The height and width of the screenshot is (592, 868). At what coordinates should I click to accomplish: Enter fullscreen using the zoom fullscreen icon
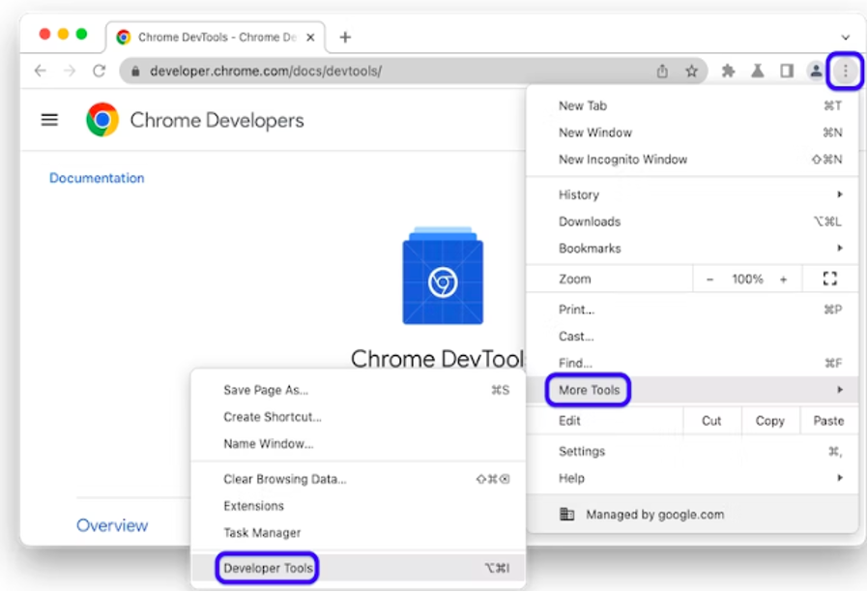pos(828,279)
